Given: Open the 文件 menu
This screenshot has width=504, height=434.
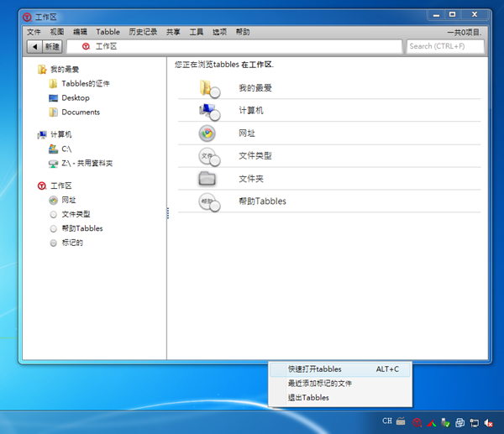Looking at the screenshot, I should [x=34, y=32].
